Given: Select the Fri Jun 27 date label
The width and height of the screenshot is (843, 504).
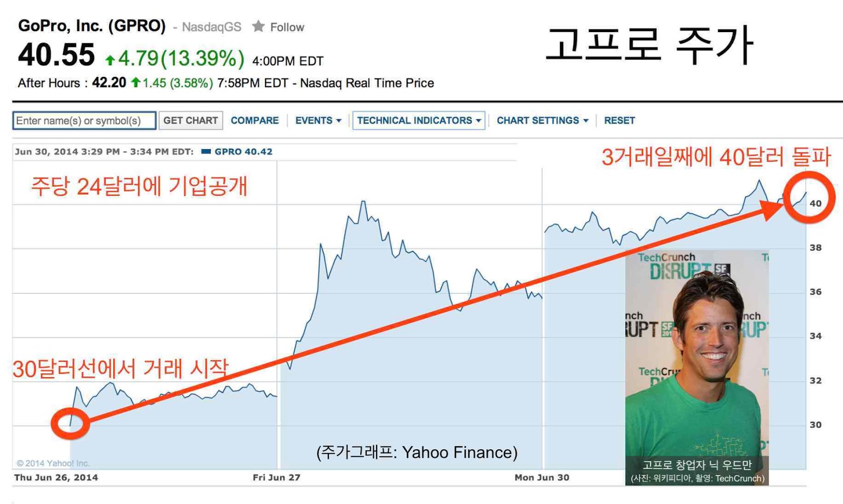Looking at the screenshot, I should [x=276, y=478].
